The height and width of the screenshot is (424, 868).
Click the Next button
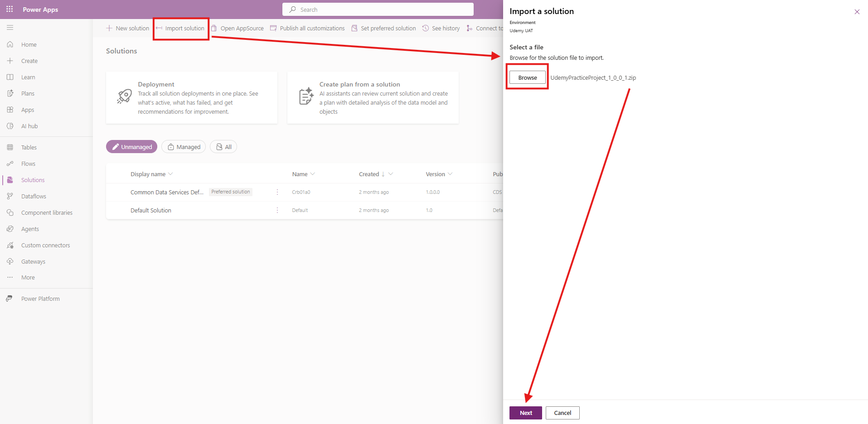pyautogui.click(x=526, y=413)
